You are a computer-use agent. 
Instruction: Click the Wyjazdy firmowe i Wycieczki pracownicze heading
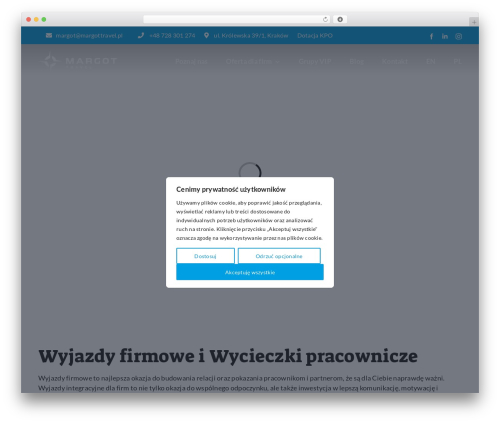coord(228,356)
